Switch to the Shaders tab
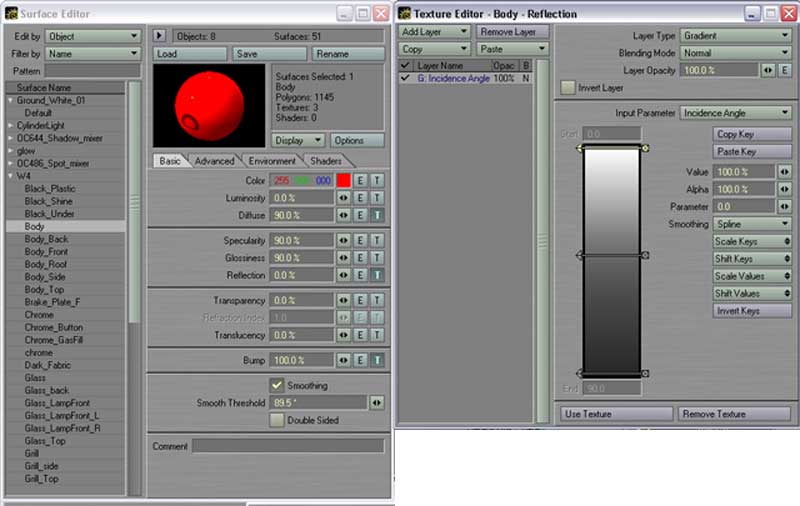The image size is (800, 506). (326, 161)
